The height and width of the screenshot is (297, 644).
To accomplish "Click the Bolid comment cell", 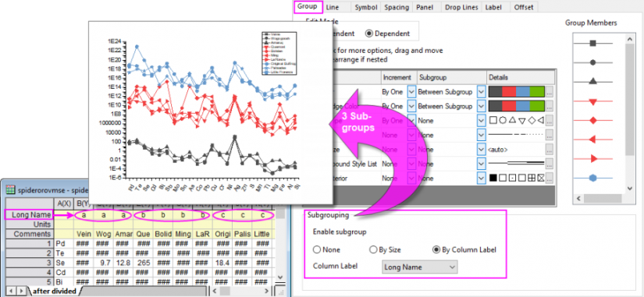I will pyautogui.click(x=162, y=234).
